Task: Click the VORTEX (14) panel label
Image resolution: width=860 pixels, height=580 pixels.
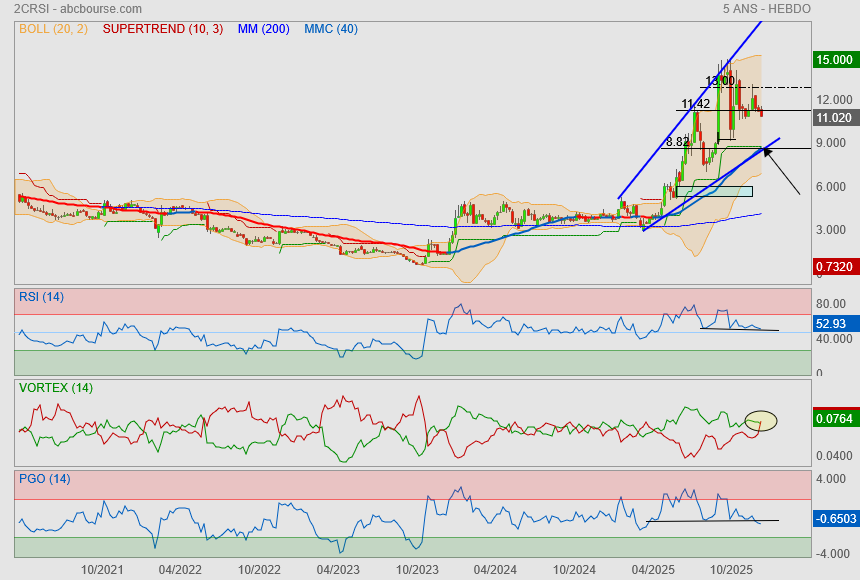Action: click(x=56, y=387)
